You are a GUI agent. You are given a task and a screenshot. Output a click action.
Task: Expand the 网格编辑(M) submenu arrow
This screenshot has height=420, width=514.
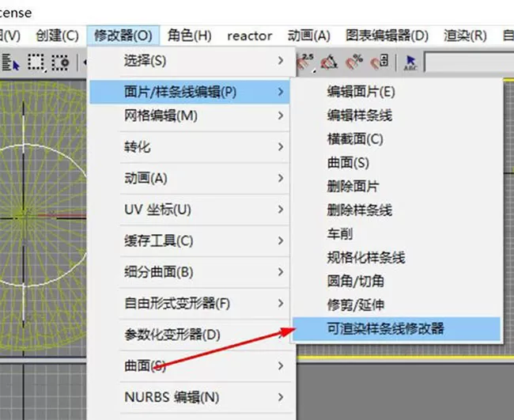[x=280, y=115]
